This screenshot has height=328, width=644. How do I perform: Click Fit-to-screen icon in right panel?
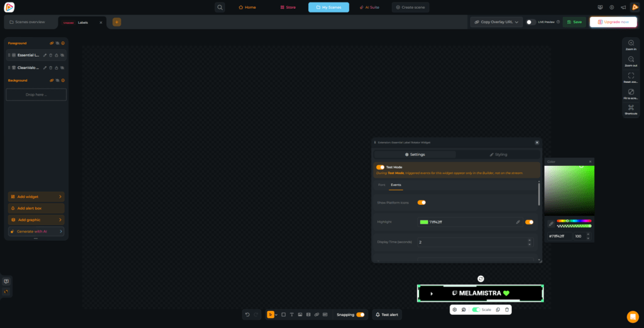631,92
